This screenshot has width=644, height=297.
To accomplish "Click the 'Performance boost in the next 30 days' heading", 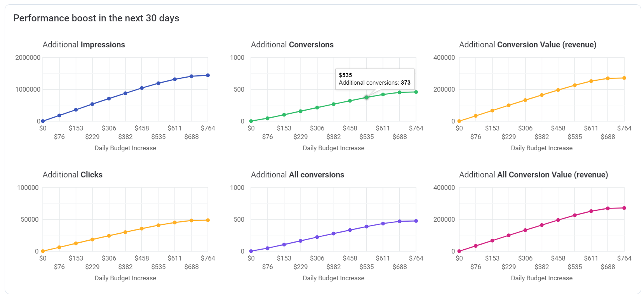I will click(x=96, y=18).
